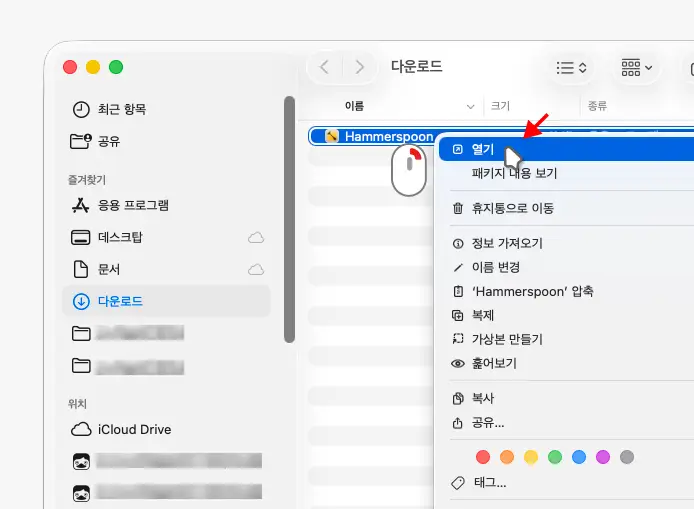Apply the red tag color
Viewport: 694px width, 509px height.
483,457
